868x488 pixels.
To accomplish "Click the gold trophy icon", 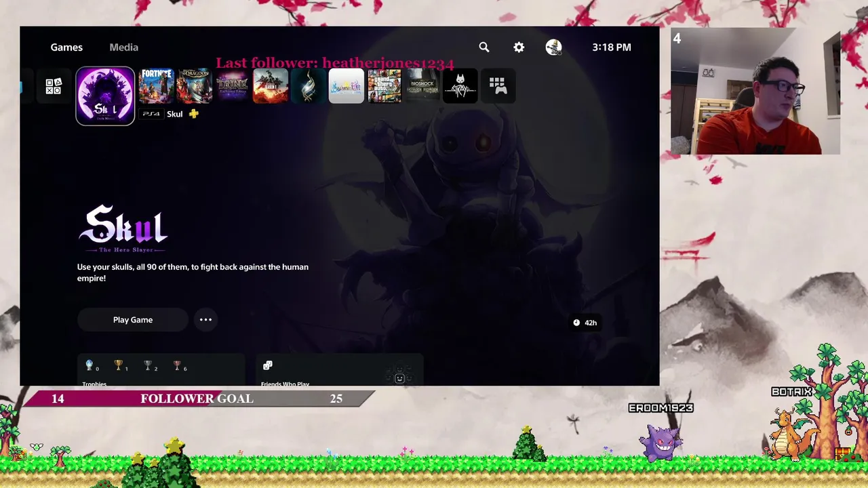I will coord(119,365).
